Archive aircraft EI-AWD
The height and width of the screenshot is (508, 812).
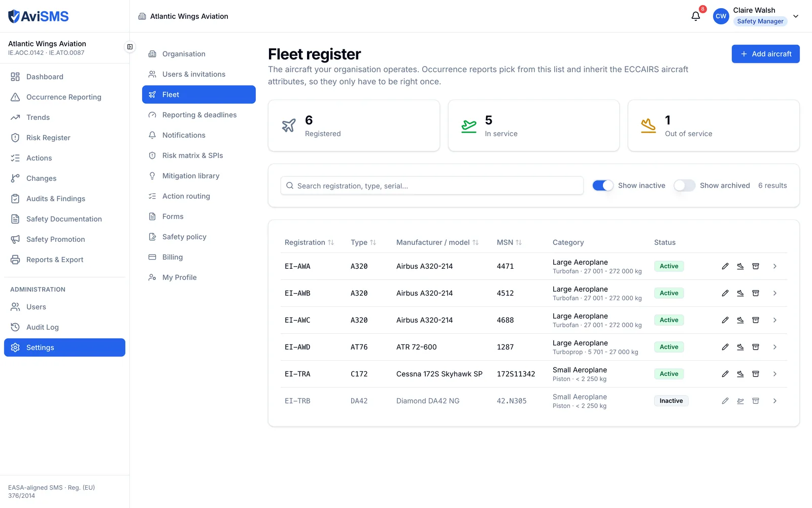tap(756, 347)
